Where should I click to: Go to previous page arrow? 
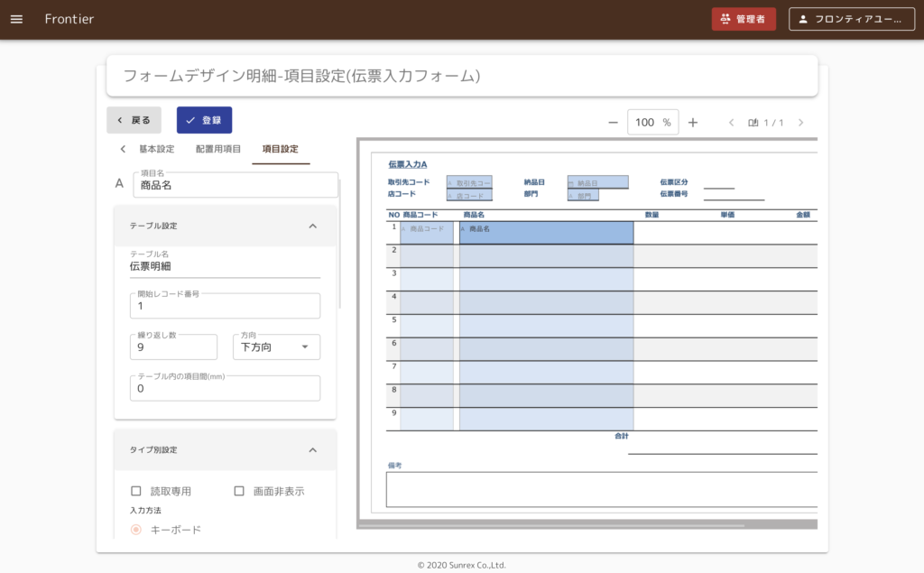[x=731, y=123]
